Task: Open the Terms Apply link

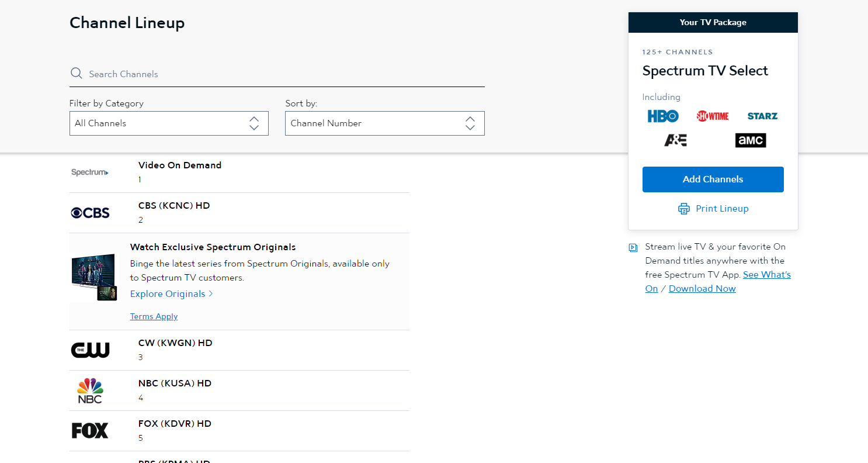Action: 154,316
